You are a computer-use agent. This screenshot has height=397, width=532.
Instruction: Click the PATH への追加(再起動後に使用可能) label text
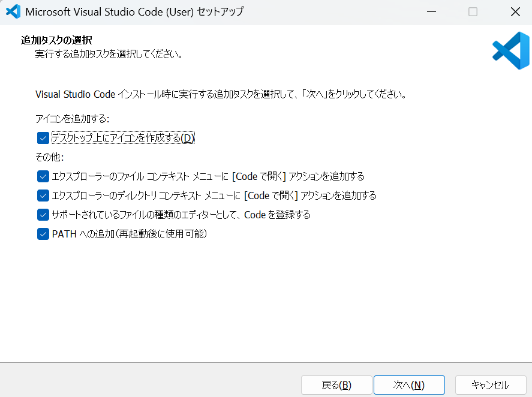130,234
